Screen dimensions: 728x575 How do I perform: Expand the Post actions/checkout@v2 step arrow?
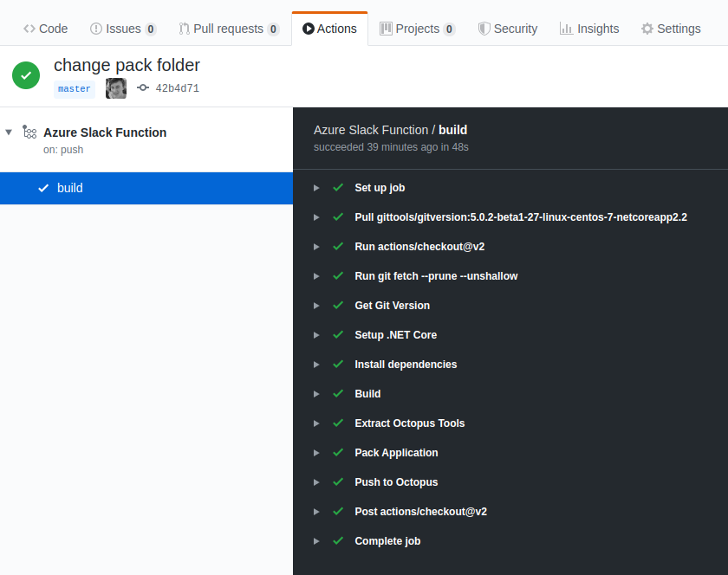tap(316, 512)
